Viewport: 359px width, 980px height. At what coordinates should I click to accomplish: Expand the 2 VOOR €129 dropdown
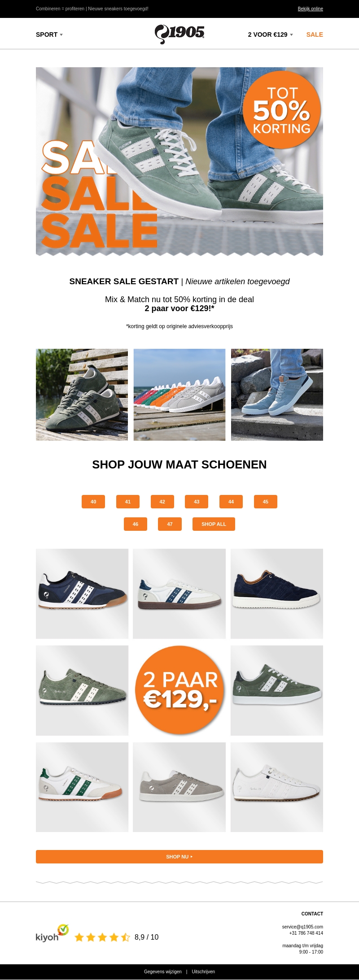pos(271,35)
